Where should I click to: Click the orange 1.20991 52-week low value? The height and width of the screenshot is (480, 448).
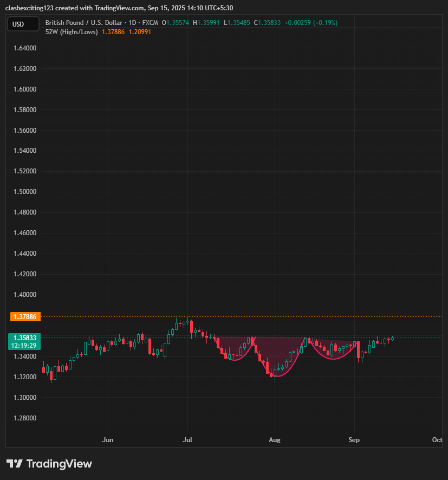tap(140, 32)
